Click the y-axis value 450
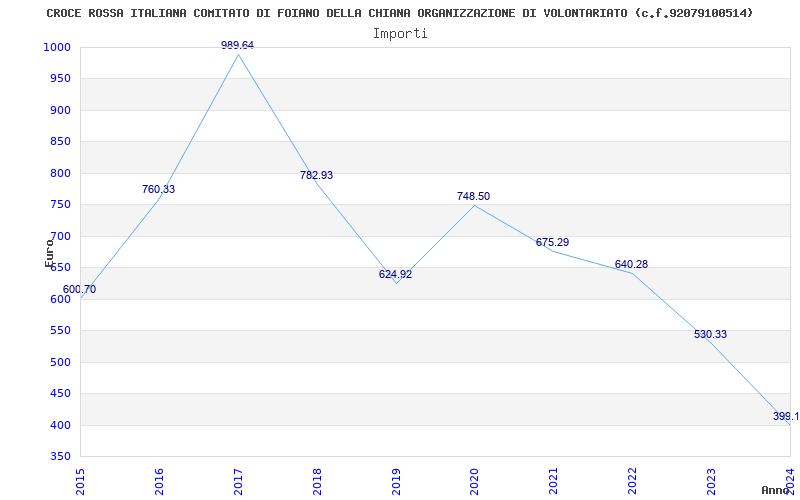Screen dimensions: 800x500 coord(60,393)
